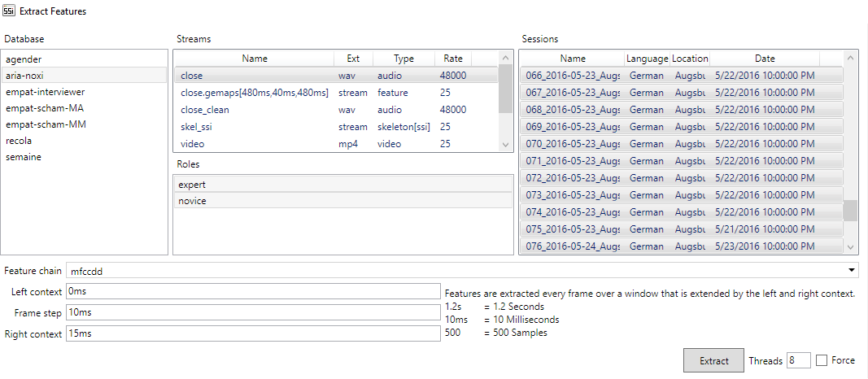Screen dimensions: 868x379
Task: Choose the expert role
Action: pos(193,185)
